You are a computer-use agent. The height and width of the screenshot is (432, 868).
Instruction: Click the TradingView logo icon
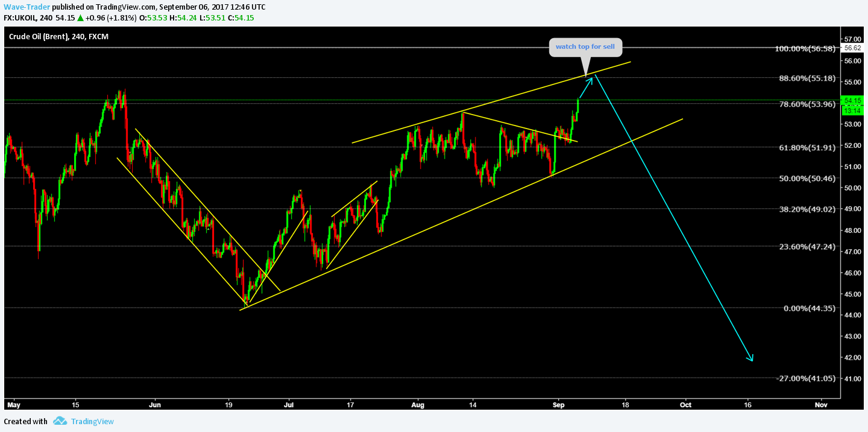point(59,421)
